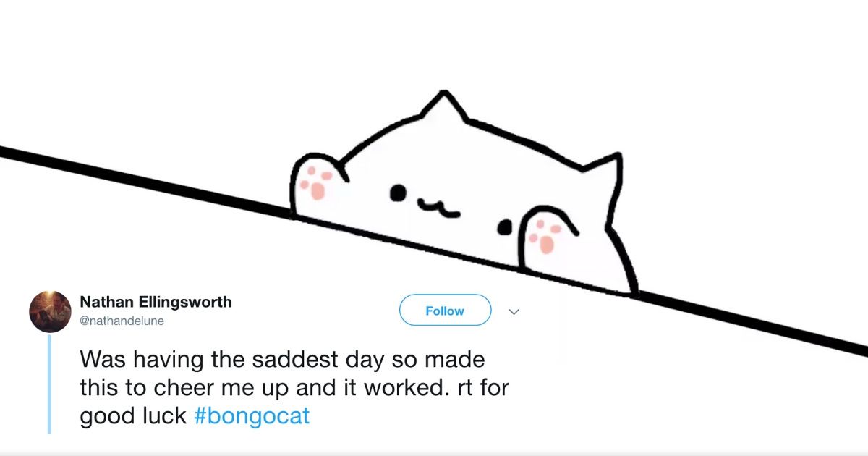
Task: Click the bongo cat's right paw
Action: pyautogui.click(x=548, y=235)
